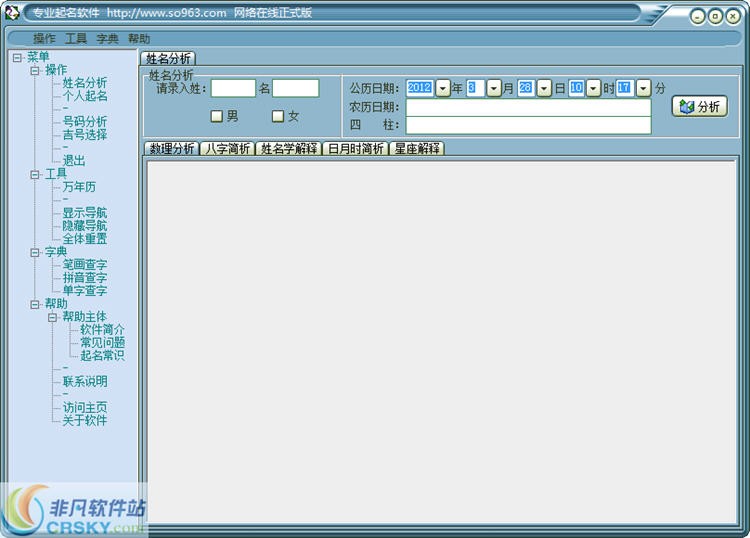The image size is (750, 538).
Task: Open 常见问题 in the tree
Action: tap(102, 342)
